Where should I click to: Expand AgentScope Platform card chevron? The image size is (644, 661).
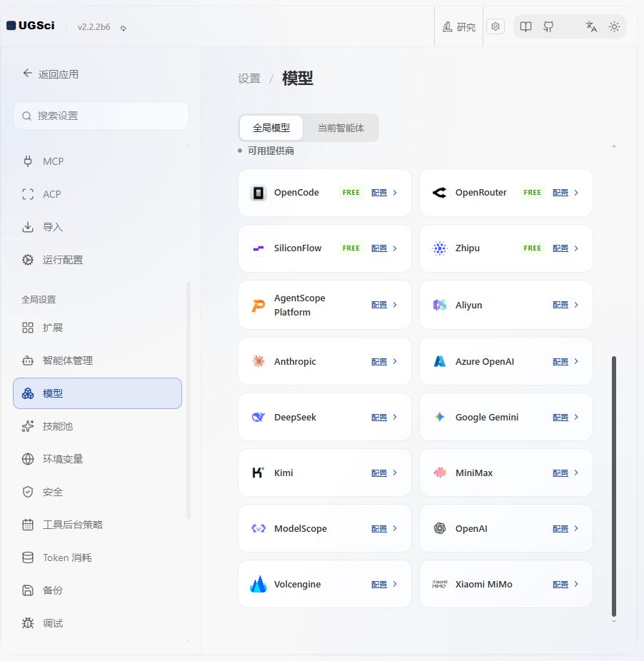click(395, 305)
